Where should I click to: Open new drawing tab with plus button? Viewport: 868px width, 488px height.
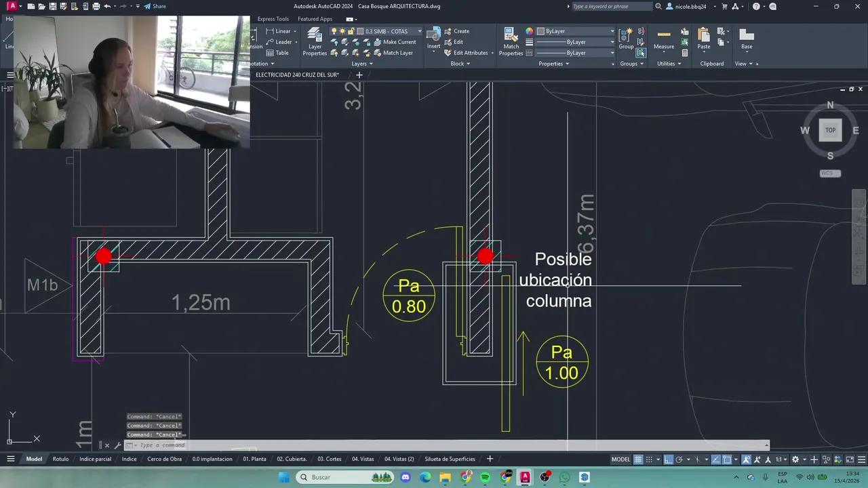tap(359, 75)
